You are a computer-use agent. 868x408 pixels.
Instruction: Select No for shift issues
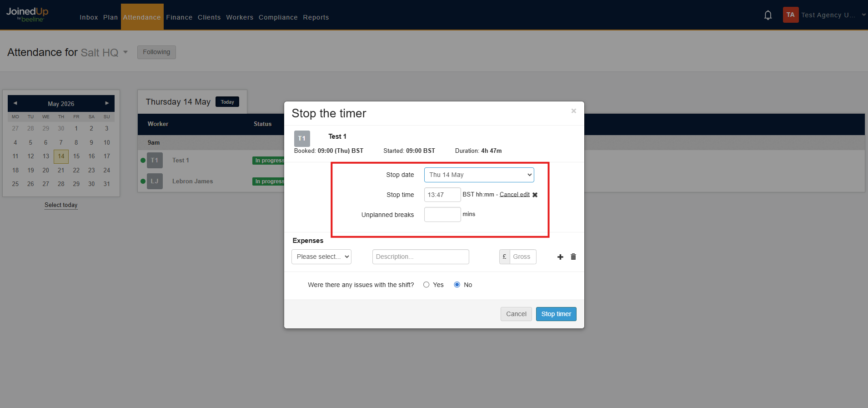457,285
